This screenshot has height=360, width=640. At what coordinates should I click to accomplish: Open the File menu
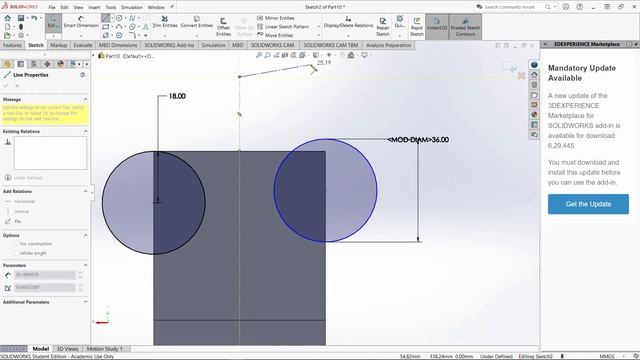pos(52,7)
